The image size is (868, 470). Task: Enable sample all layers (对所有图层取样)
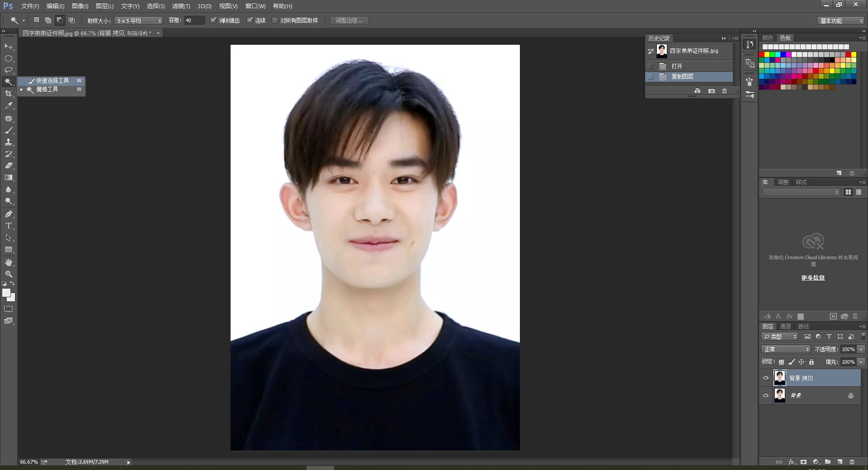pos(274,20)
